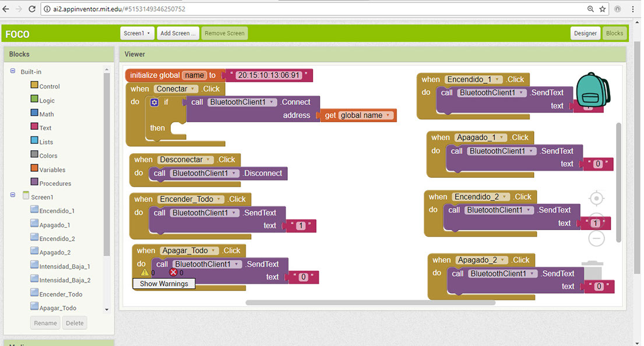Select the BluetoothClient1 Disconnect call block

coord(218,173)
